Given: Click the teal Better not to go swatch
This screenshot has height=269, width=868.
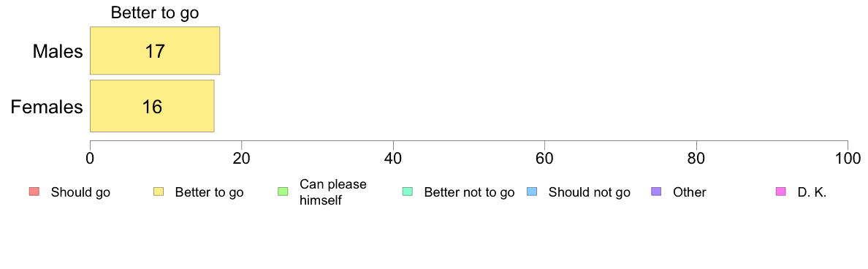Looking at the screenshot, I should (x=408, y=192).
